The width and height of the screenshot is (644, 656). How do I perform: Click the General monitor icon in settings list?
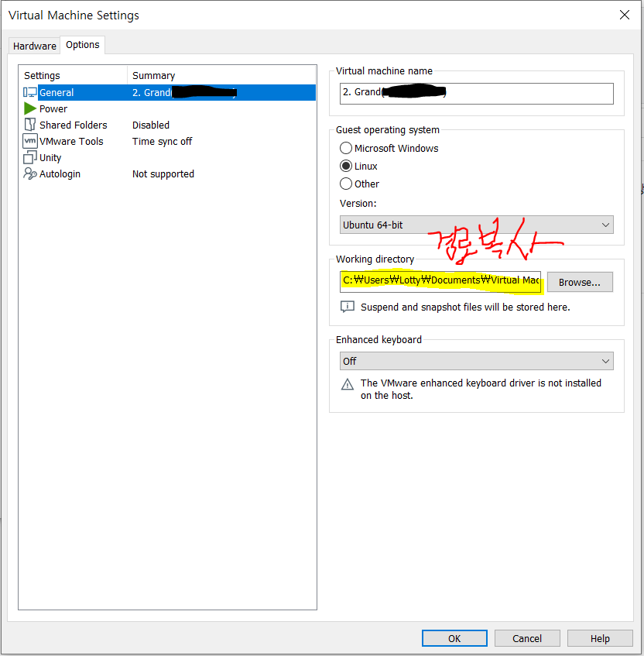tap(29, 92)
